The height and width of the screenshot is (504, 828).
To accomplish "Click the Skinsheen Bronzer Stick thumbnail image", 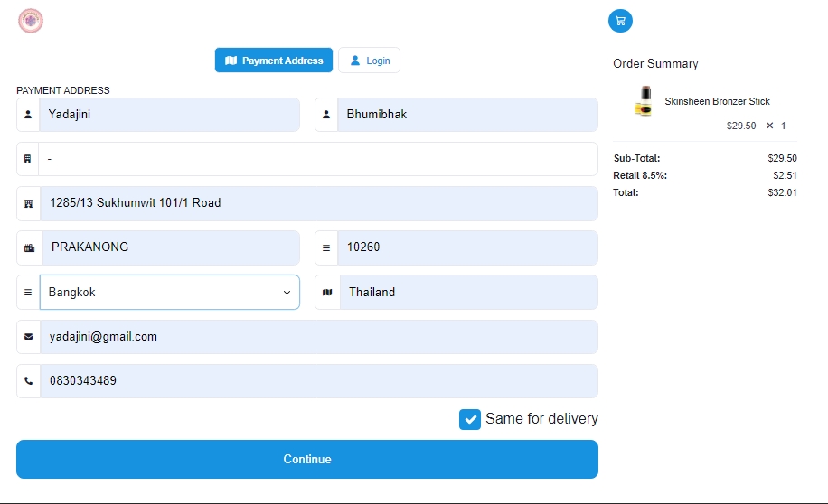I will coord(643,101).
